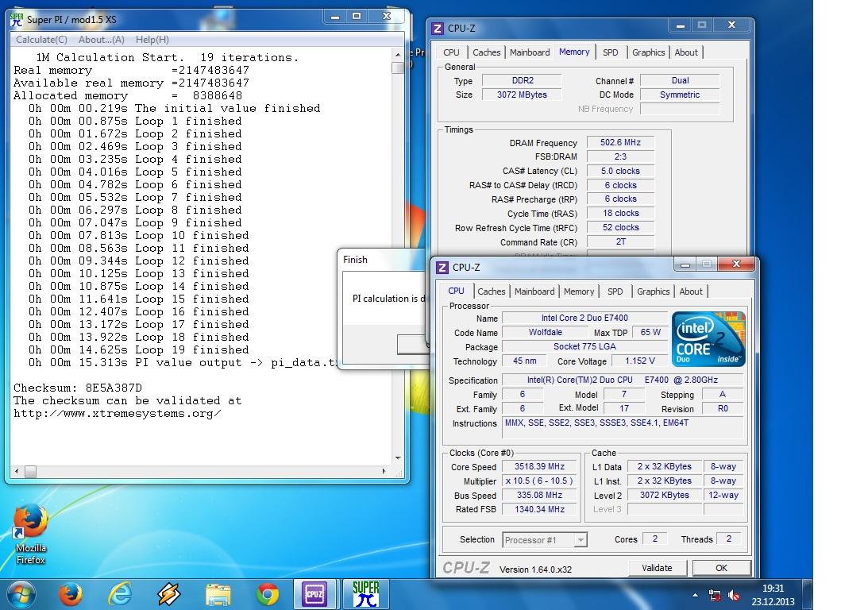Open the clock showing 19:31
The height and width of the screenshot is (610, 868).
click(x=773, y=595)
